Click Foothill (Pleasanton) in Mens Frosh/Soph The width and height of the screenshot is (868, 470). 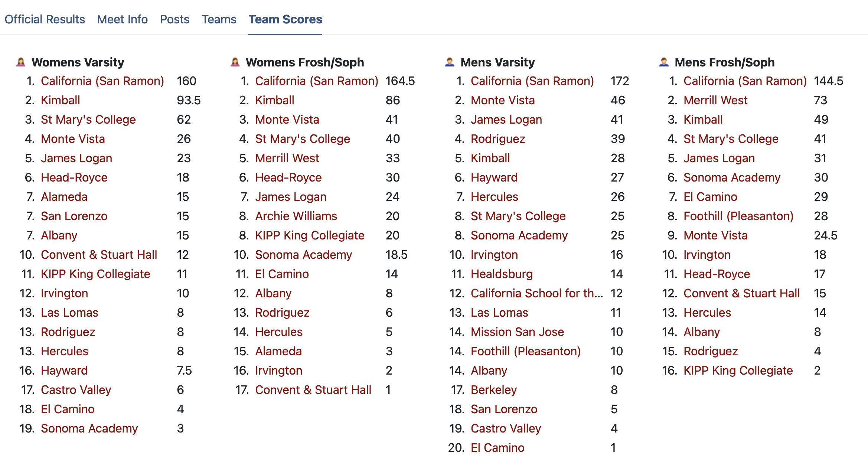coord(738,216)
